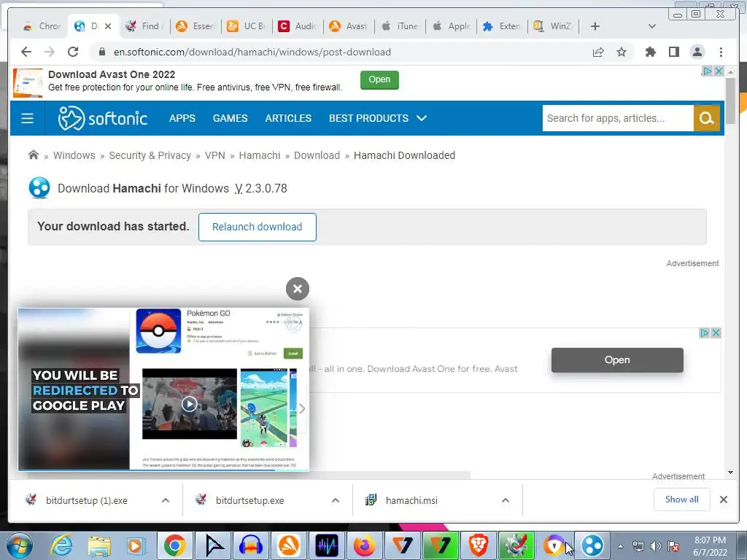This screenshot has height=560, width=747.
Task: Switch to the WinZip tab
Action: [553, 26]
